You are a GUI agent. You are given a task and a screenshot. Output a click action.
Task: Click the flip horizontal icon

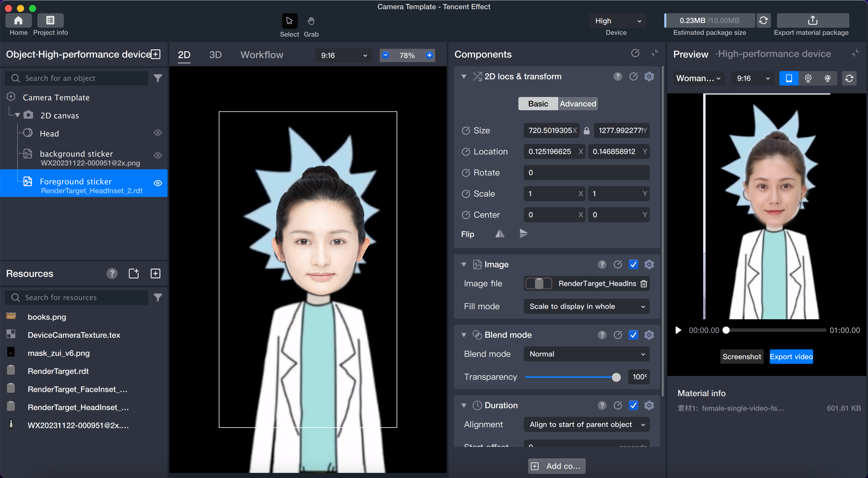500,234
